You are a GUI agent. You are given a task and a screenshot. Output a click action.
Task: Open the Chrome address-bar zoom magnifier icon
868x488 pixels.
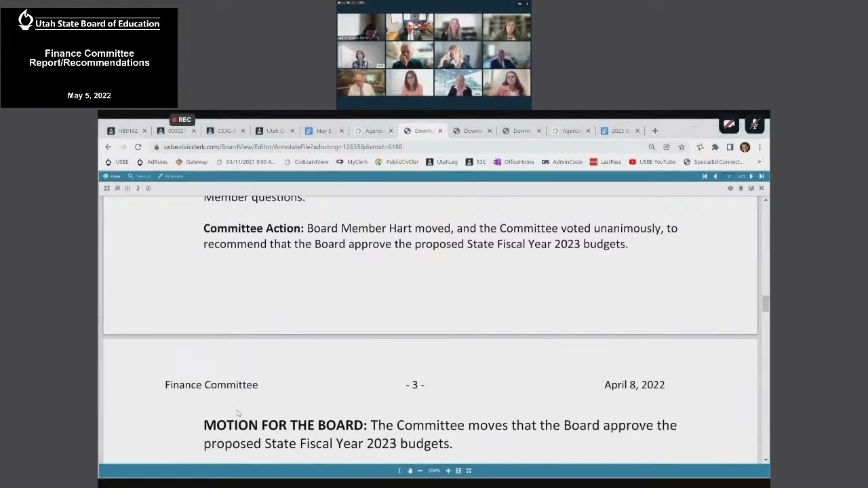pyautogui.click(x=652, y=147)
